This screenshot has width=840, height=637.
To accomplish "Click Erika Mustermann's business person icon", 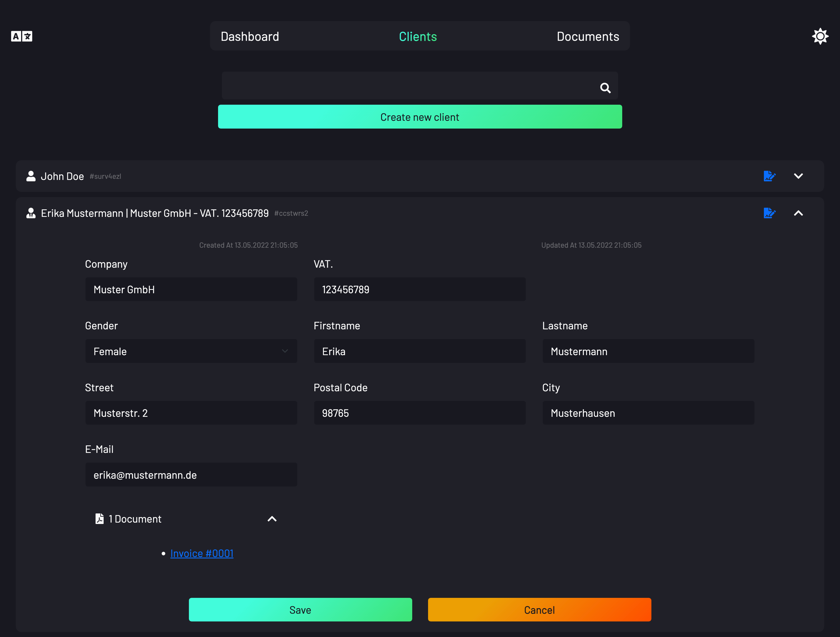I will coord(31,213).
